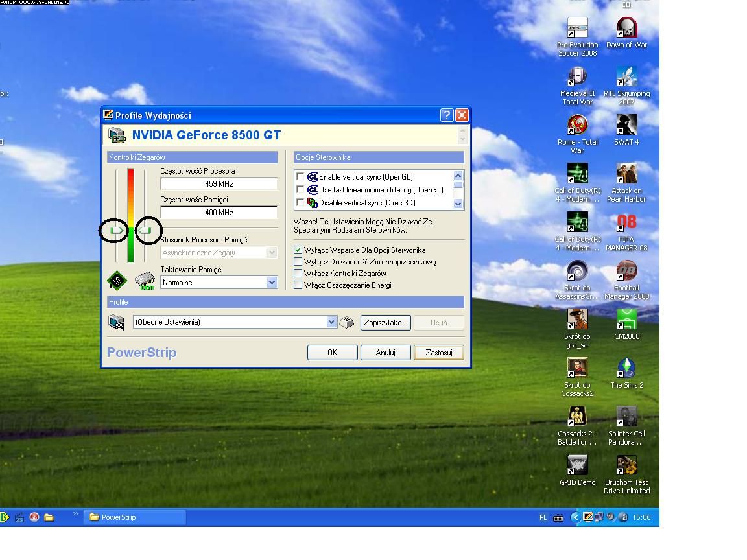The image size is (747, 560).
Task: Click the Częstotliwość Pamięci 400 MHz field
Action: point(219,213)
